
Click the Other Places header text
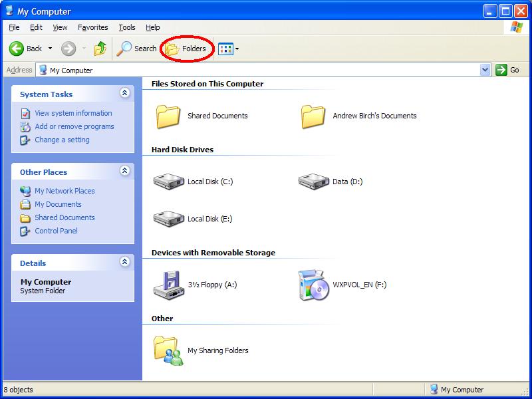pos(43,172)
